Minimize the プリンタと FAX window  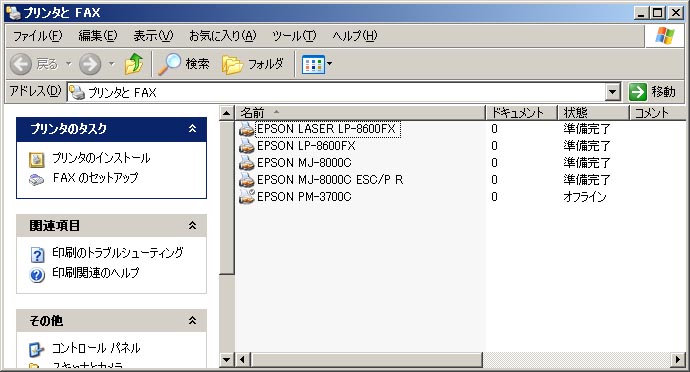642,13
